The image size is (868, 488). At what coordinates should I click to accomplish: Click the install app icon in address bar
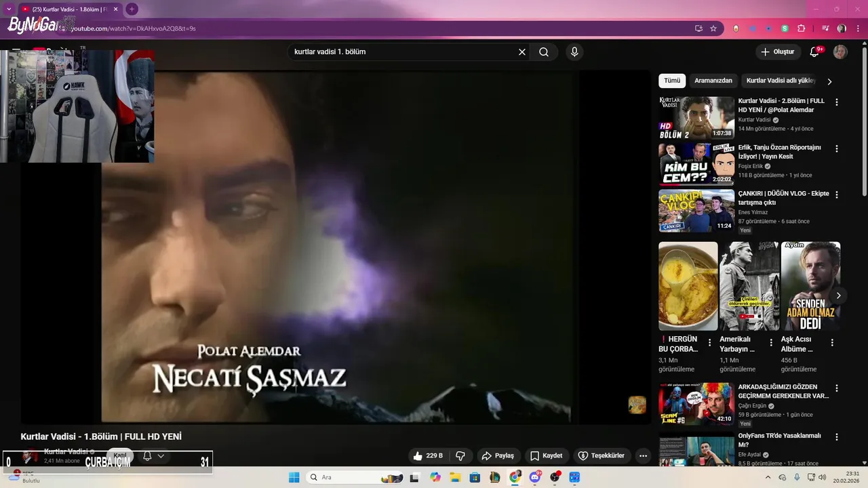[x=698, y=28]
